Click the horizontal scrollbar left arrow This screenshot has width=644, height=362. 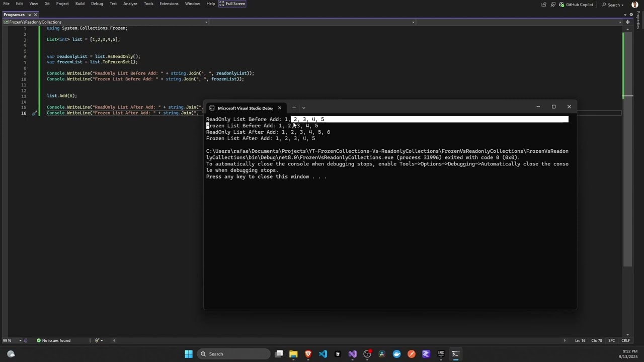pos(114,340)
